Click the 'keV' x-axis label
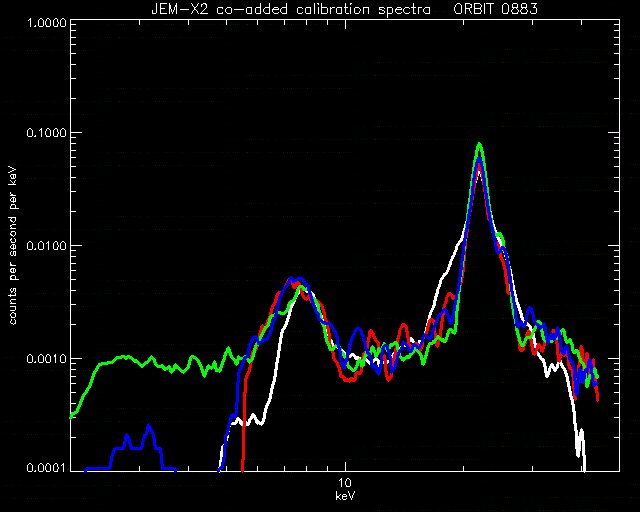Screen dimensions: 640x512 click(x=345, y=496)
